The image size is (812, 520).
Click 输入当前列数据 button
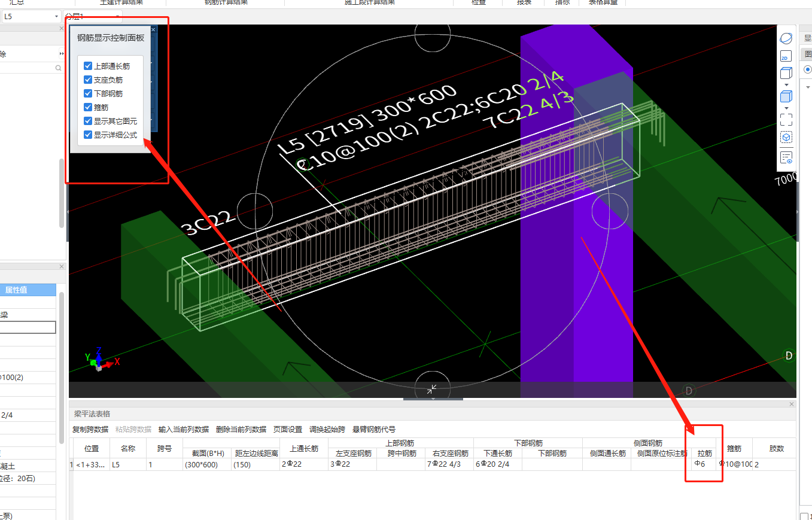[x=184, y=429]
